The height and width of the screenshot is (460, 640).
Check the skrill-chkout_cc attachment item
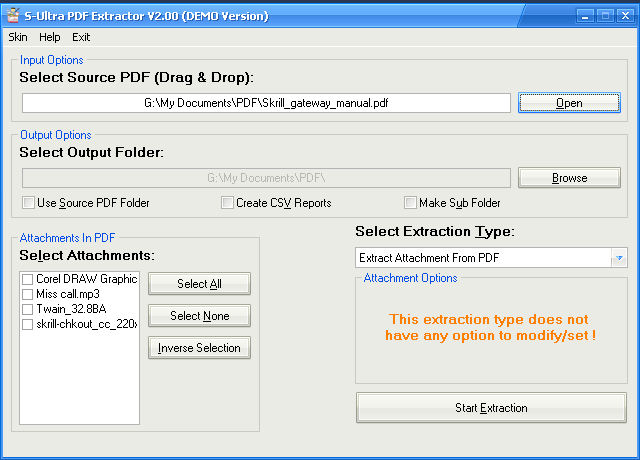[28, 324]
